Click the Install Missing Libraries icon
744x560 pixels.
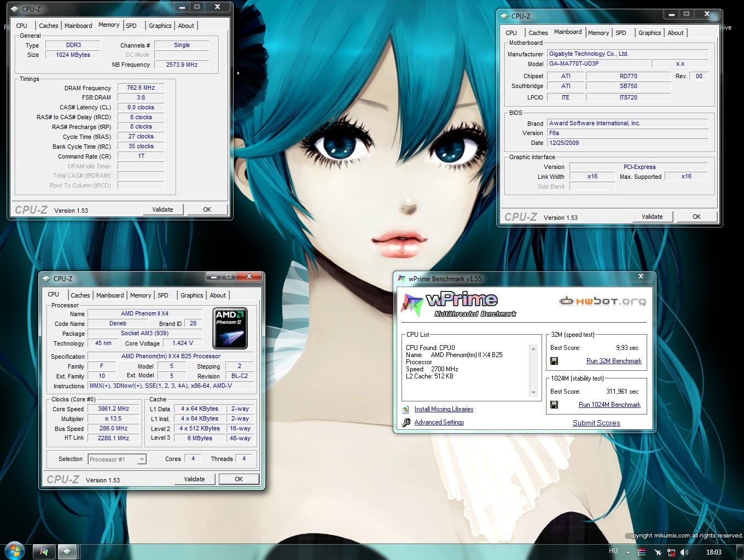406,409
